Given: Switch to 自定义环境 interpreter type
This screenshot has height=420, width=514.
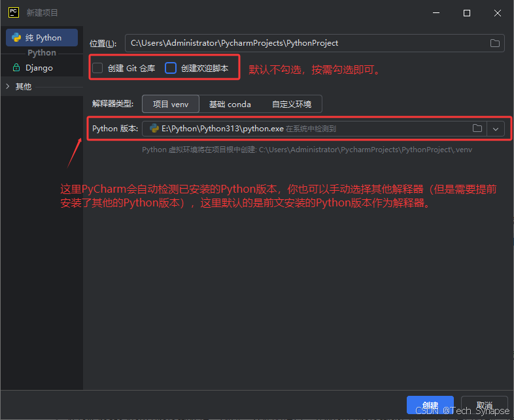Looking at the screenshot, I should pyautogui.click(x=292, y=104).
